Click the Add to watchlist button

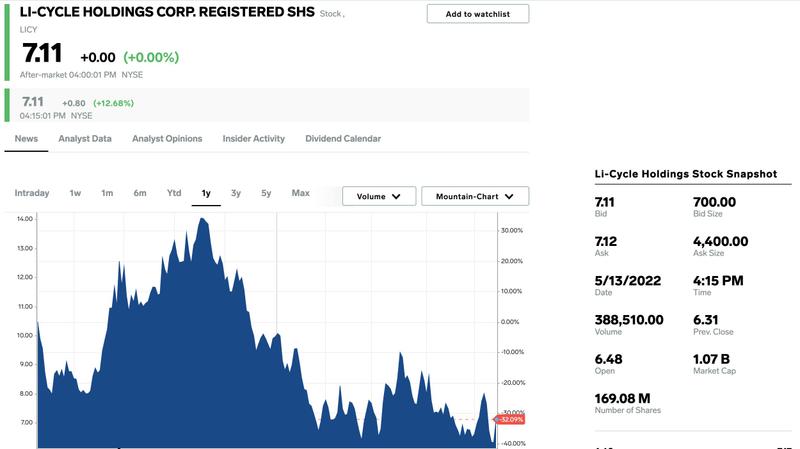pyautogui.click(x=478, y=14)
